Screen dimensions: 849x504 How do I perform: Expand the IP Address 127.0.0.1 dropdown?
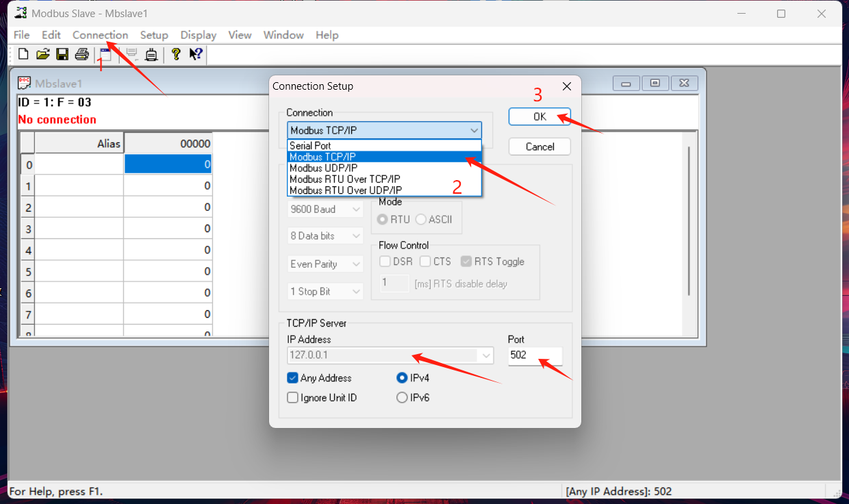coord(486,355)
